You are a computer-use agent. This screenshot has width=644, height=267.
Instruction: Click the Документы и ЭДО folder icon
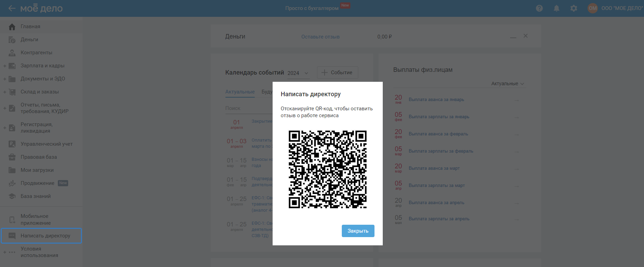12,79
